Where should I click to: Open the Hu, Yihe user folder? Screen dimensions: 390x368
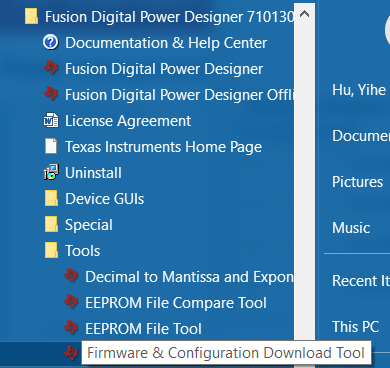[x=359, y=90]
